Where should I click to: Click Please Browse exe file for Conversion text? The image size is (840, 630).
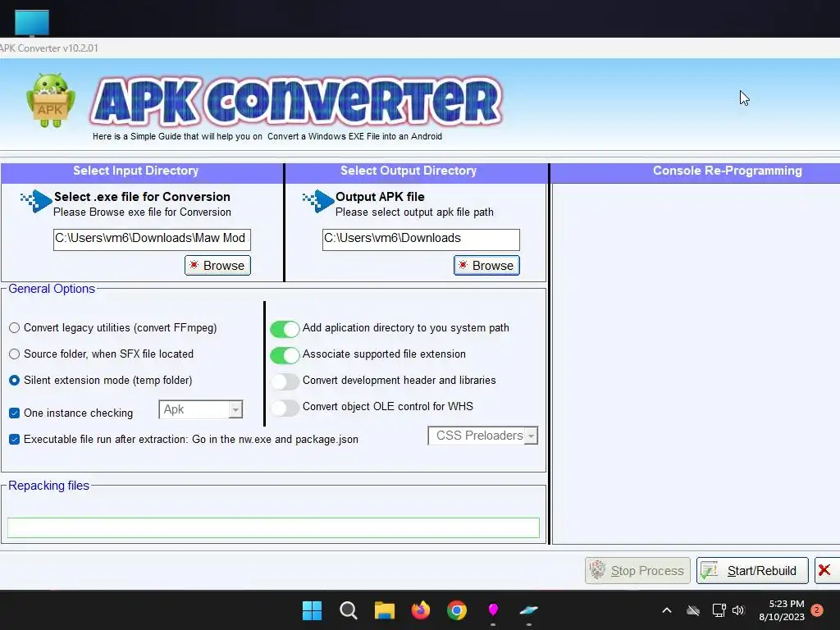pyautogui.click(x=142, y=212)
